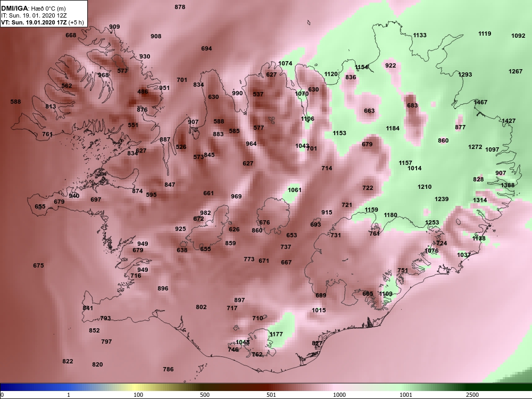
Task: Click map value 1177 on the southern glacier
Action: [276, 334]
